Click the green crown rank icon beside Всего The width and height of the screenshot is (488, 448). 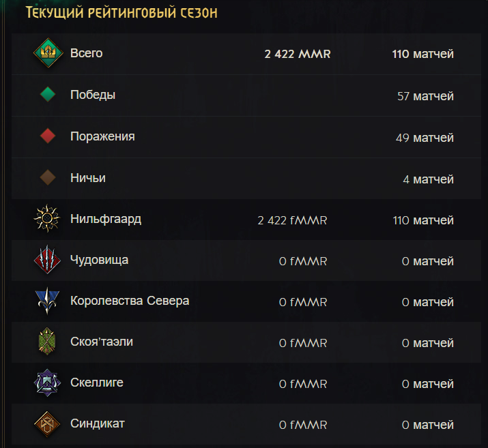point(48,53)
